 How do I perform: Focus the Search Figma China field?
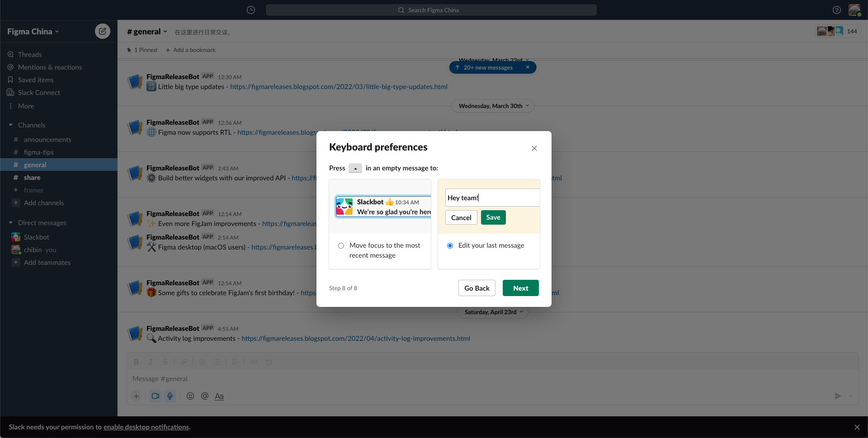(431, 10)
